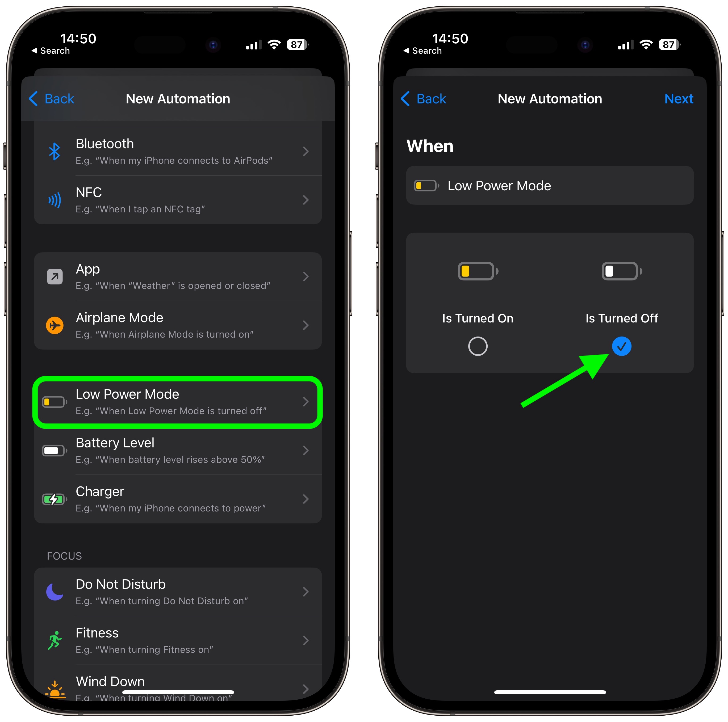Select 'Is Turned On' radio button

point(478,346)
